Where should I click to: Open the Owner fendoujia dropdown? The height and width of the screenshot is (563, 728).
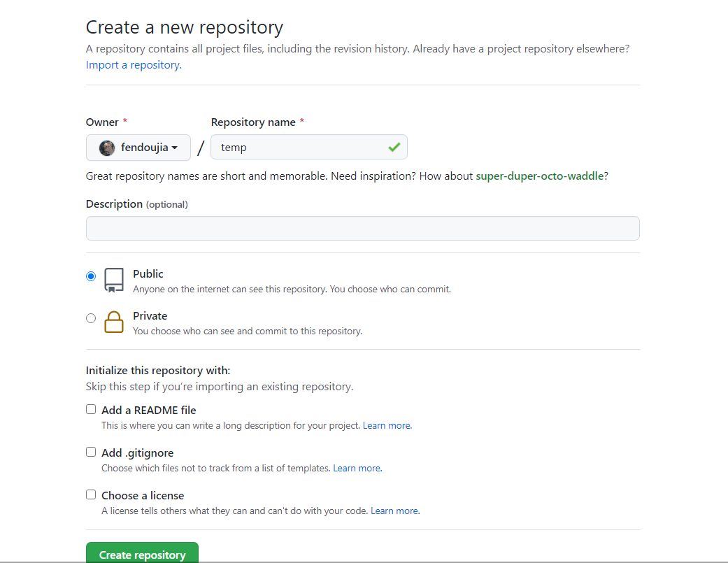[138, 148]
